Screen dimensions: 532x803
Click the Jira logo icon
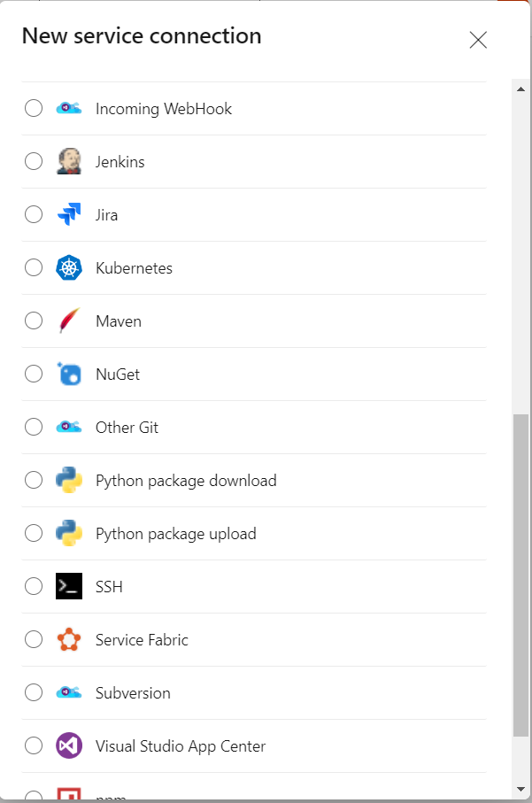click(x=69, y=214)
